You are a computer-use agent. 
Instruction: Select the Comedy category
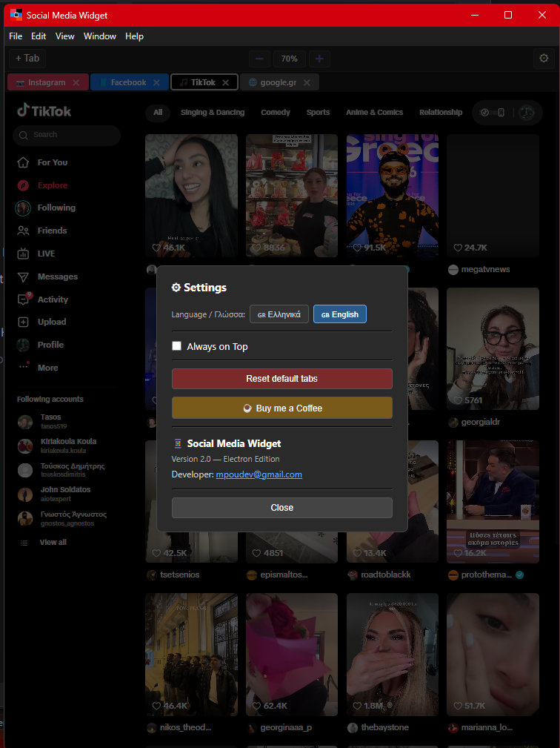(276, 113)
